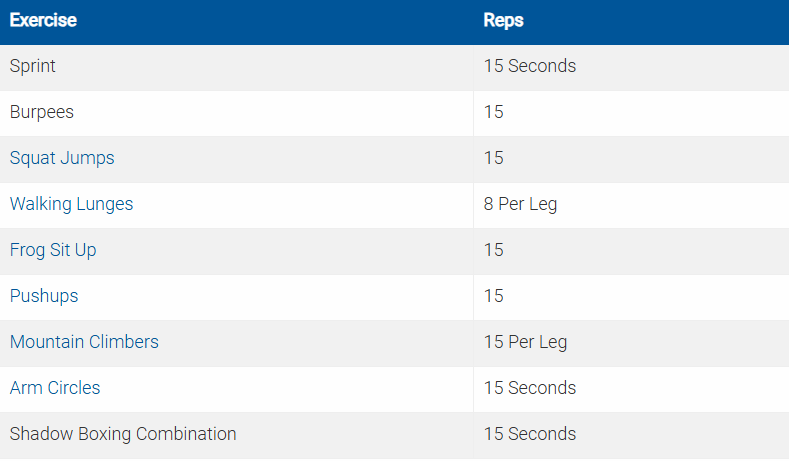Open the Frog Sit Up link

coord(53,250)
